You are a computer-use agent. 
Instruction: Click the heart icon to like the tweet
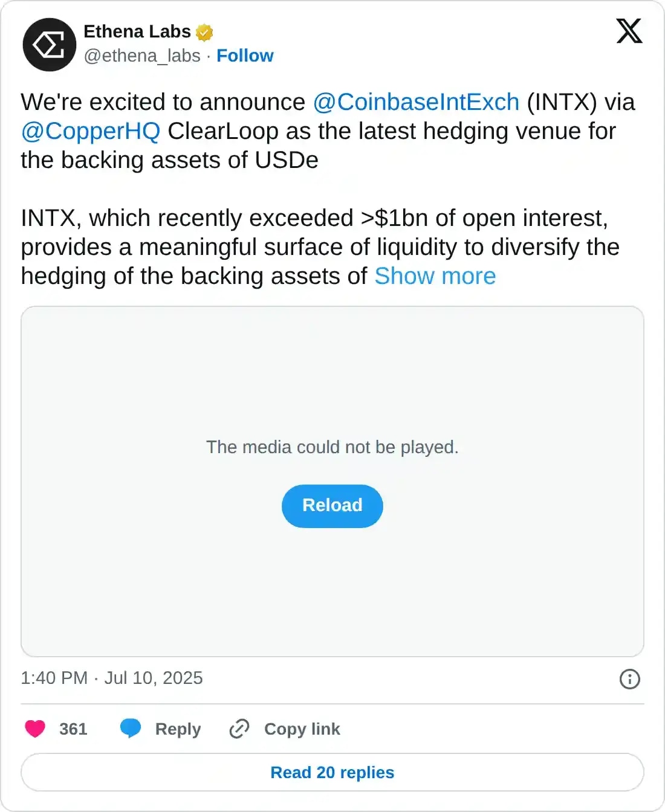point(35,729)
